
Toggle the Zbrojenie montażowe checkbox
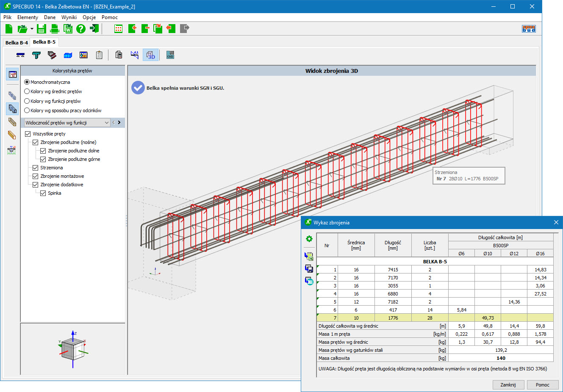pos(36,176)
